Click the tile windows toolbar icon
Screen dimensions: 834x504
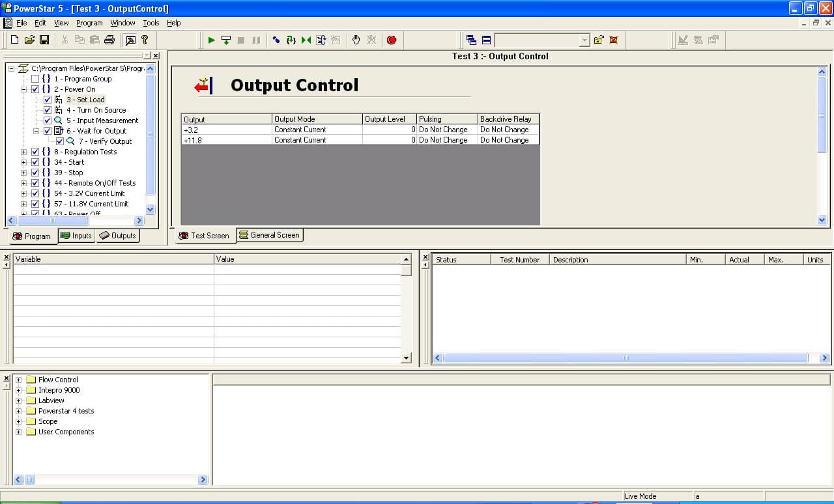[x=487, y=40]
